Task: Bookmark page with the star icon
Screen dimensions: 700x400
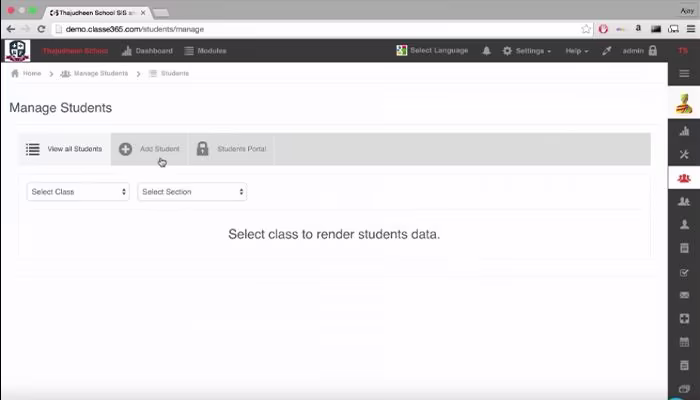Action: [586, 29]
